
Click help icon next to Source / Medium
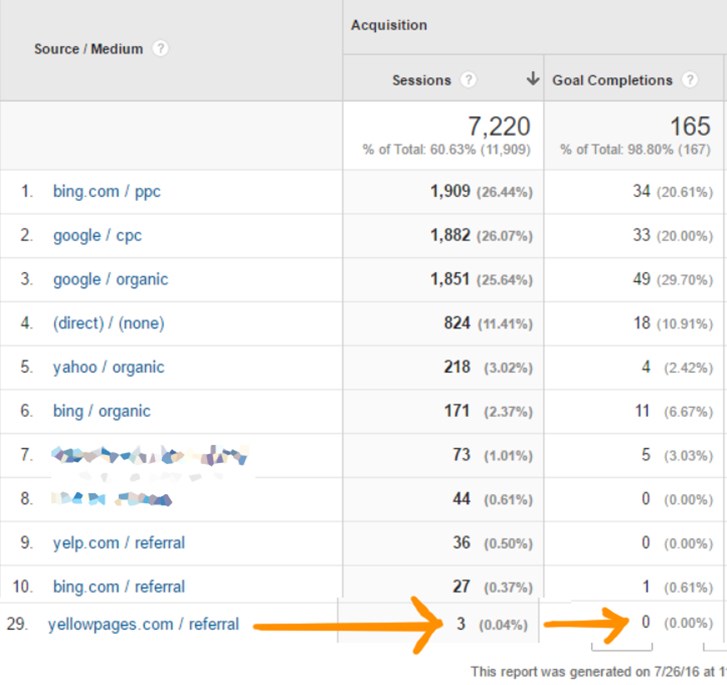[x=160, y=49]
